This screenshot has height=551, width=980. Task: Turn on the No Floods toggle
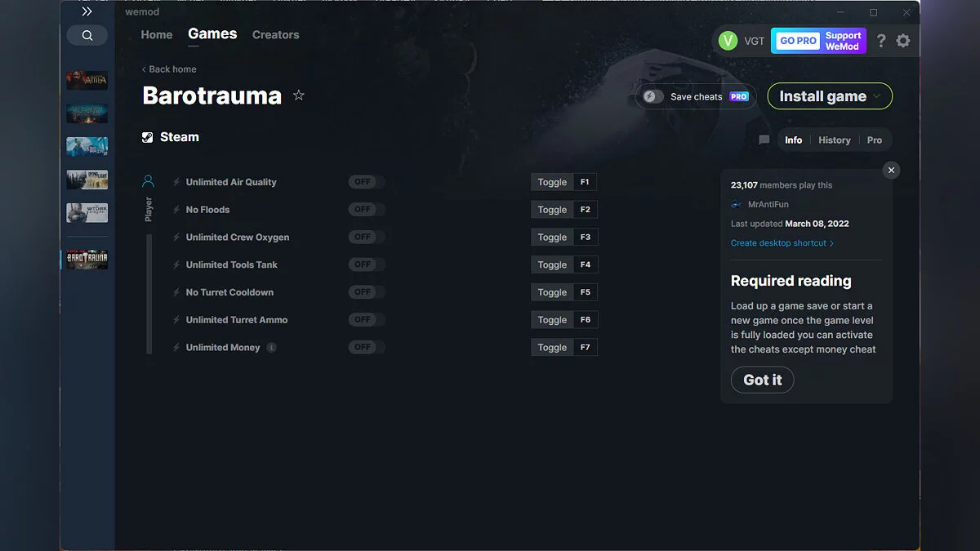(x=366, y=209)
